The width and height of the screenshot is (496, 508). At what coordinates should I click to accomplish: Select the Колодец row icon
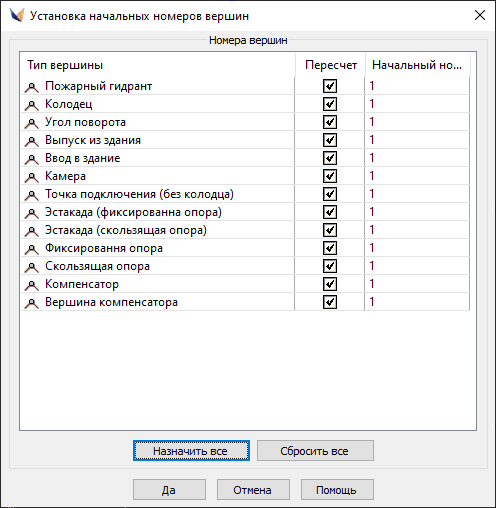tap(32, 105)
